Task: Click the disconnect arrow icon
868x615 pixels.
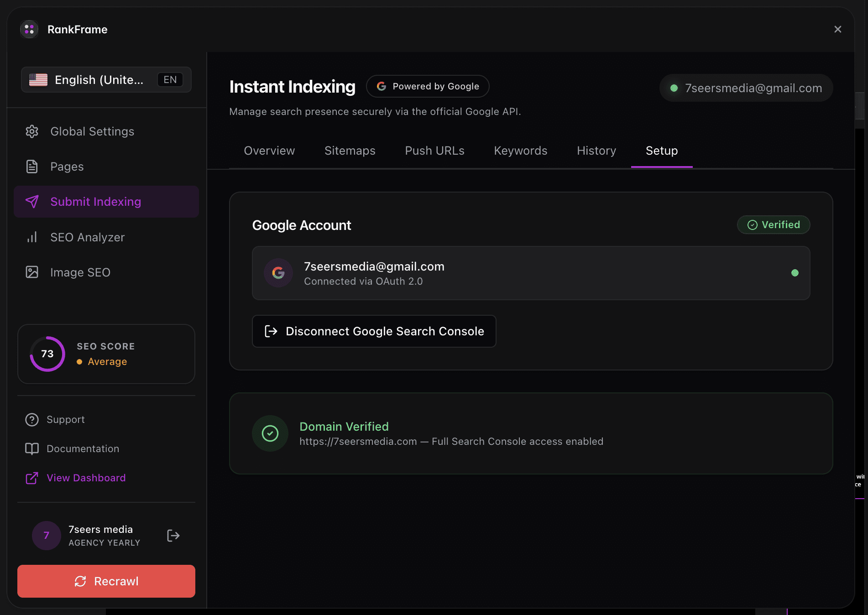Action: click(271, 331)
